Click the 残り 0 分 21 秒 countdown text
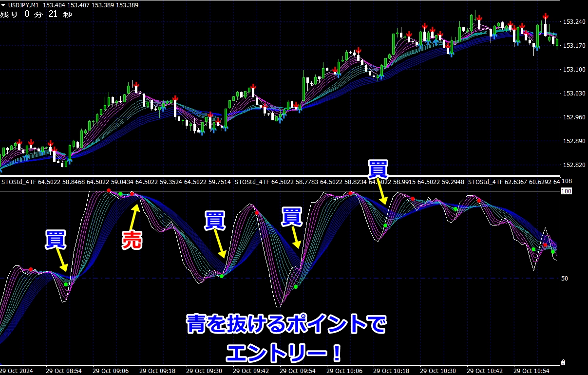Viewport: 588px width, 375px height. pos(36,14)
